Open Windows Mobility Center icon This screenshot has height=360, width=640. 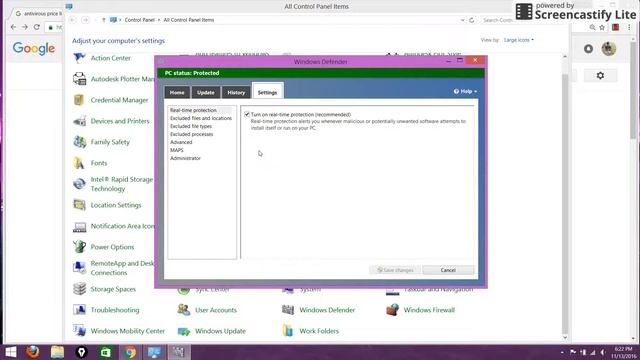click(79, 331)
